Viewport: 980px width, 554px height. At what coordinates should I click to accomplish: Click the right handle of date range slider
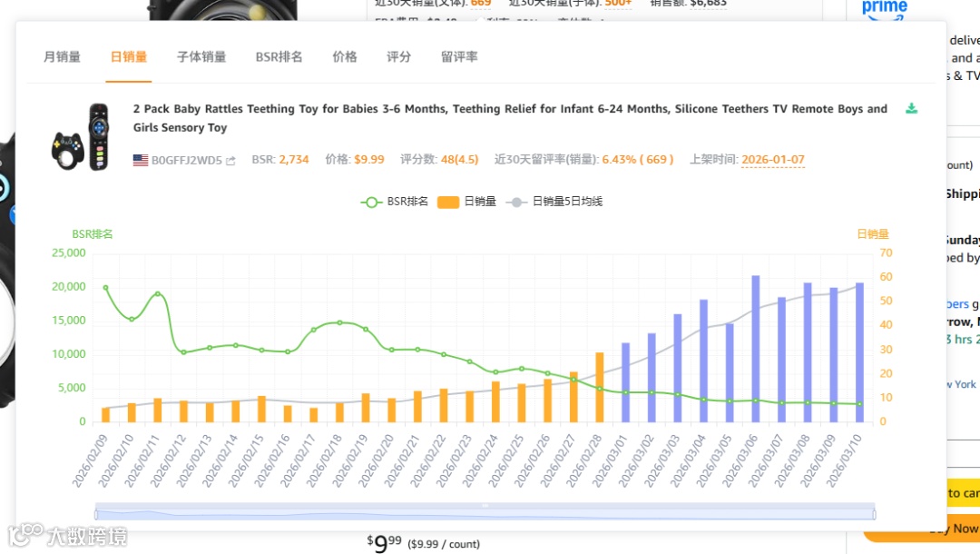[875, 515]
